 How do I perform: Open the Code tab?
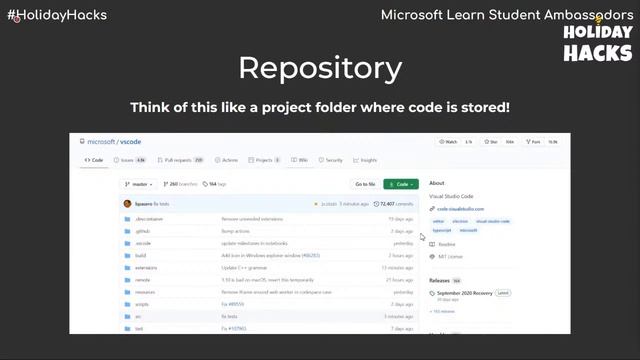(94, 160)
